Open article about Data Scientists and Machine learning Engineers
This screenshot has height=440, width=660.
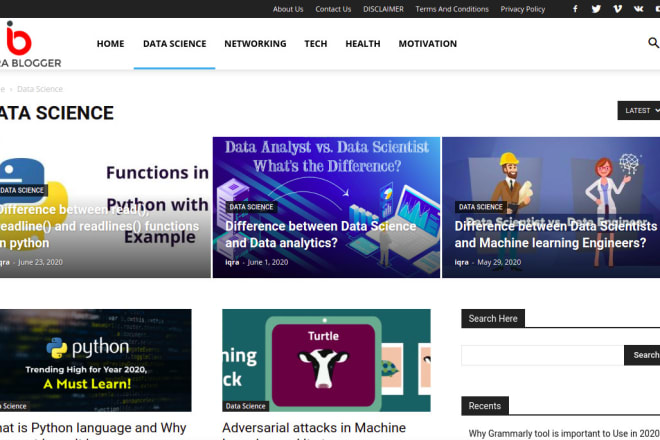click(x=556, y=234)
